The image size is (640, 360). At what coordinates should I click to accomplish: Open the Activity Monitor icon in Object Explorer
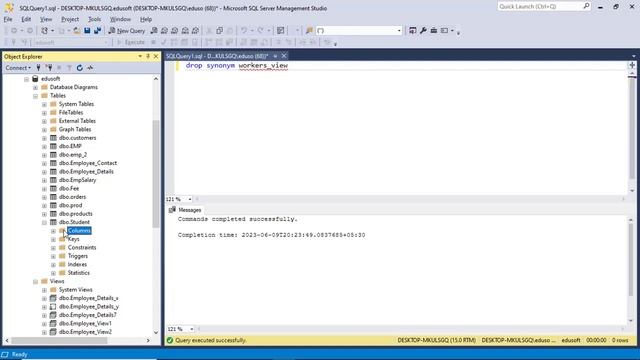point(90,68)
